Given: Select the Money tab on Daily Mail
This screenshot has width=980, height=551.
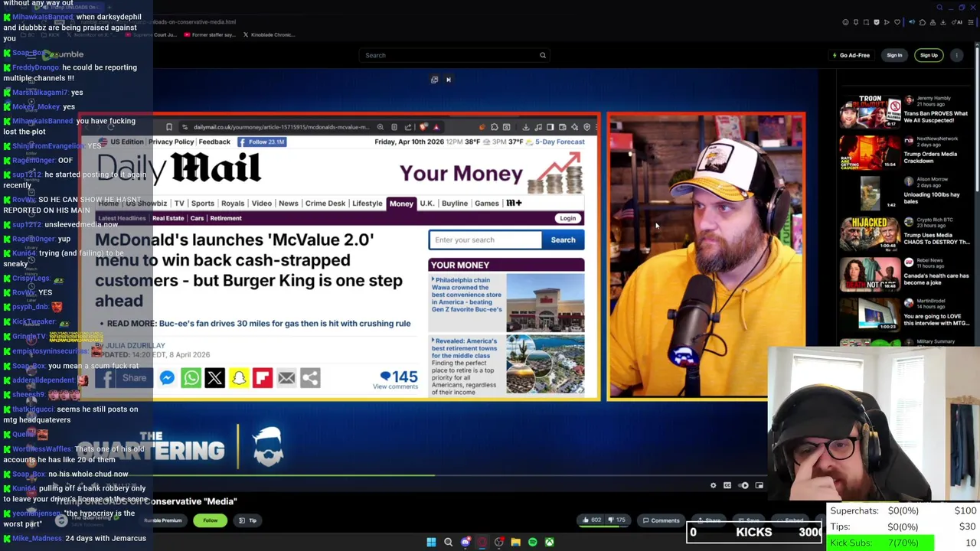Looking at the screenshot, I should click(401, 204).
